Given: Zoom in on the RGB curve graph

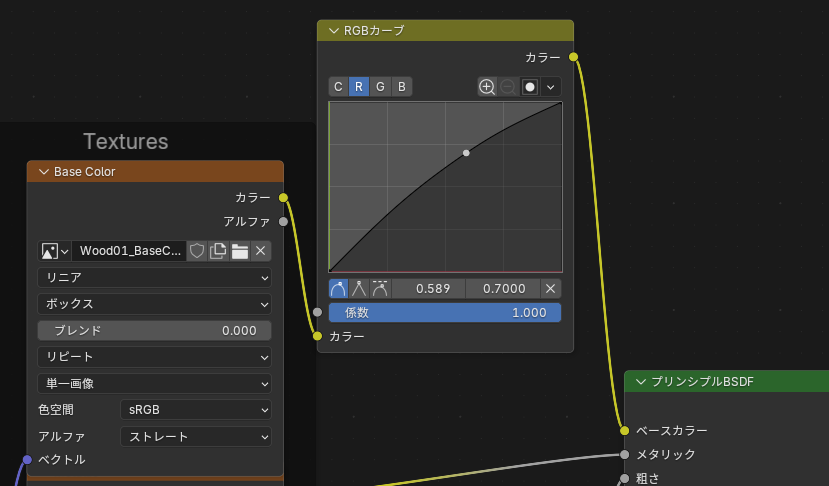Looking at the screenshot, I should [487, 87].
